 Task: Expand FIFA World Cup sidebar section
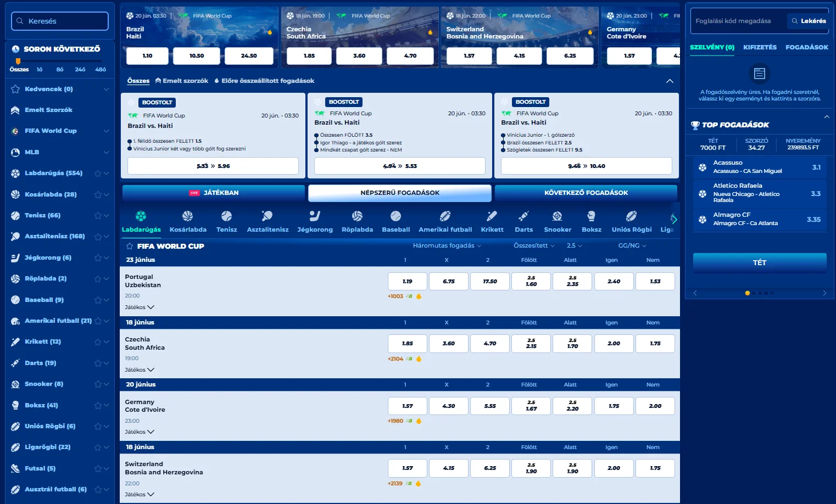106,131
